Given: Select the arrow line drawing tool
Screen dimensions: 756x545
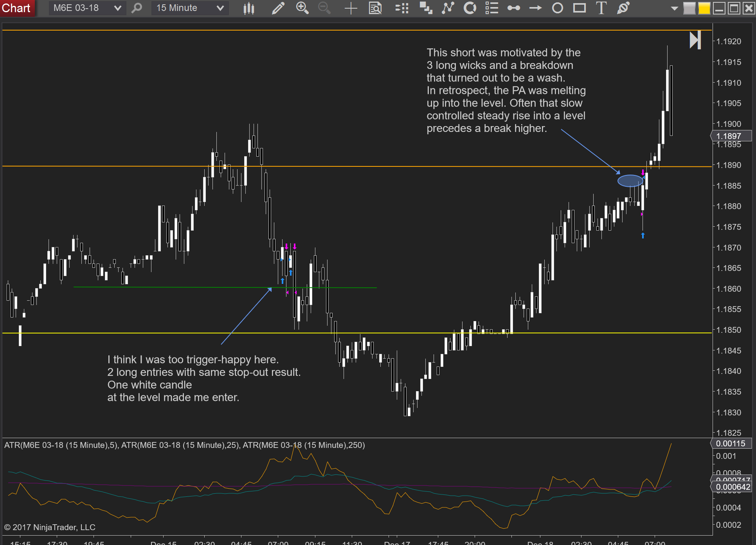Looking at the screenshot, I should (535, 8).
